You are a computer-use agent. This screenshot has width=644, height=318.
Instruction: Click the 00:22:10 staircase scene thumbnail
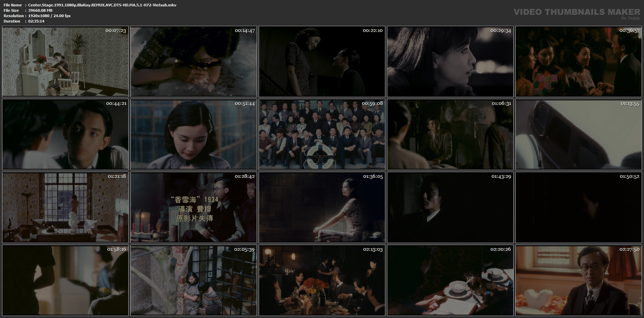322,62
